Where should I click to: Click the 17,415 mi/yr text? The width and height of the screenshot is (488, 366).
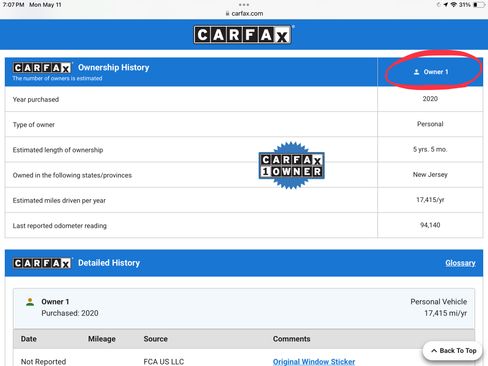[446, 313]
